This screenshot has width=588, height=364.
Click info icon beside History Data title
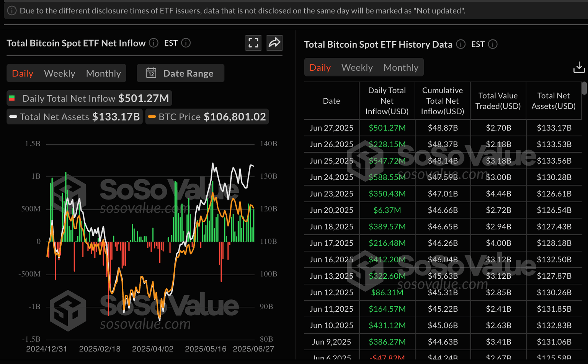tap(461, 44)
